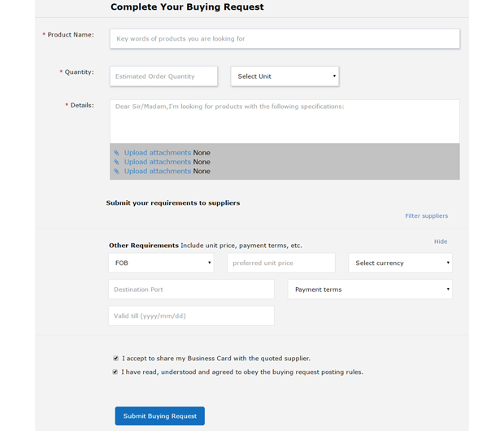Click the first Upload attachments link
This screenshot has height=431, width=504.
[158, 153]
